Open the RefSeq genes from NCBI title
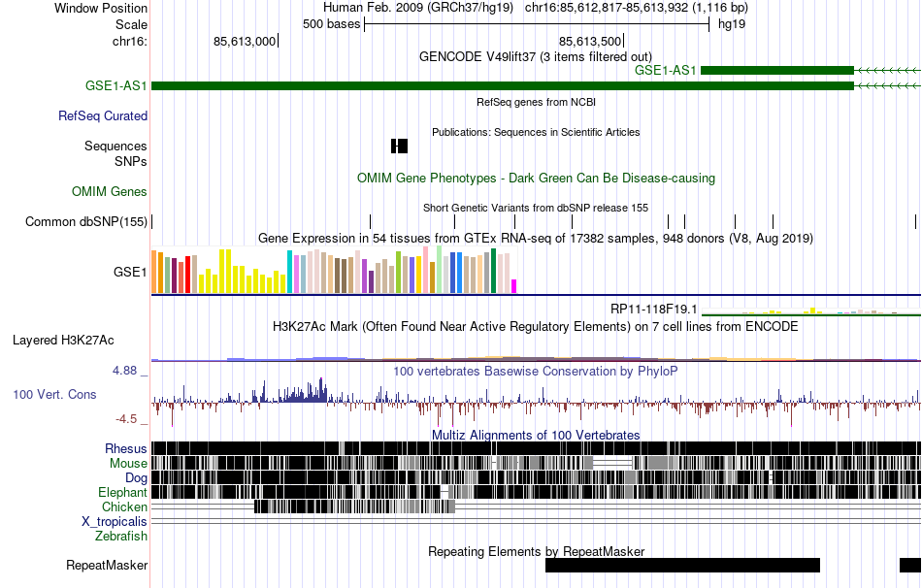 (x=537, y=102)
